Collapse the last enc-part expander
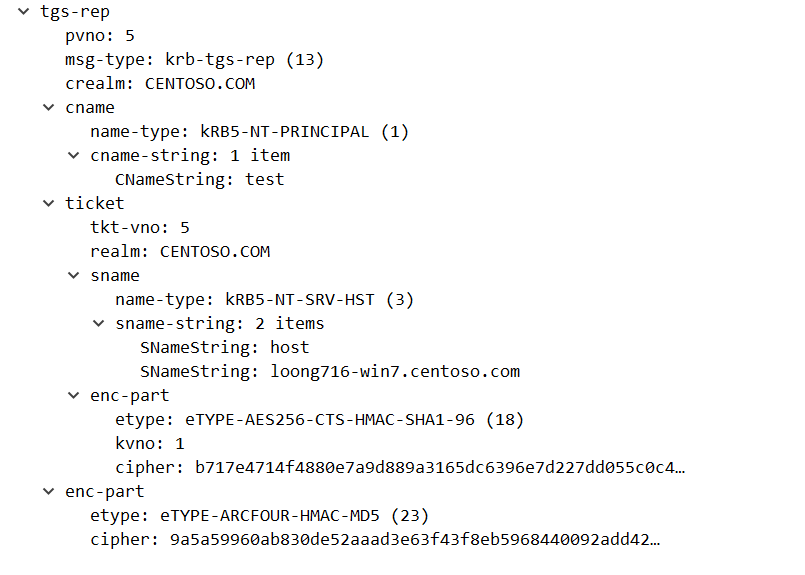This screenshot has width=805, height=575. [x=48, y=492]
